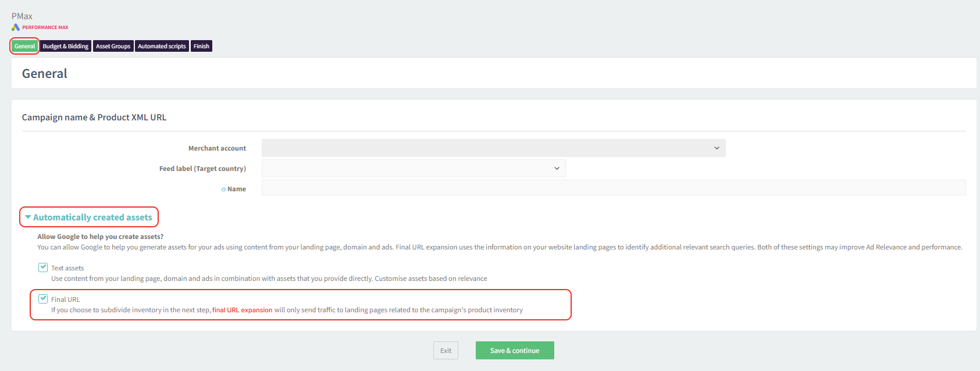This screenshot has width=980, height=371.
Task: Click the Exit button
Action: (x=446, y=351)
